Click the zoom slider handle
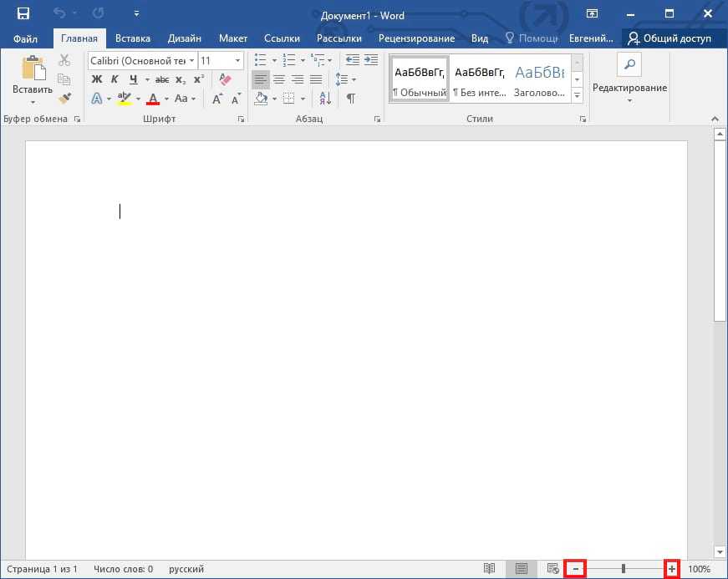728x579 pixels. [624, 569]
